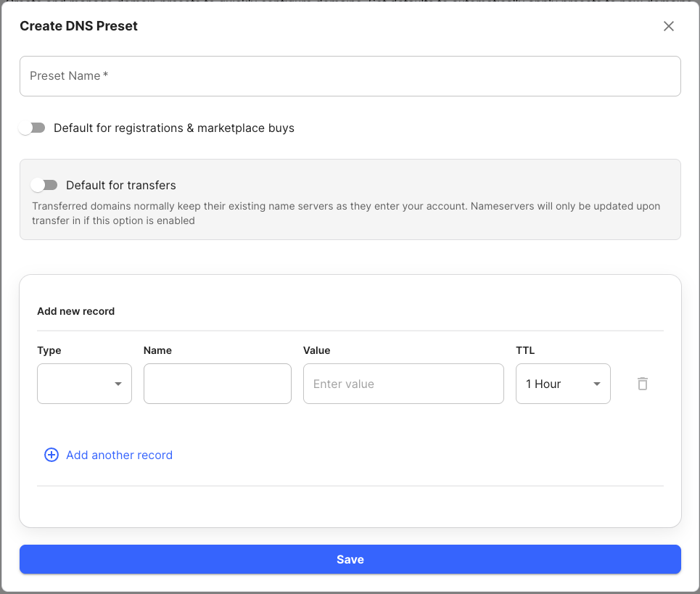Image resolution: width=700 pixels, height=594 pixels.
Task: Toggle the Default for transfers switch
Action: (x=45, y=185)
